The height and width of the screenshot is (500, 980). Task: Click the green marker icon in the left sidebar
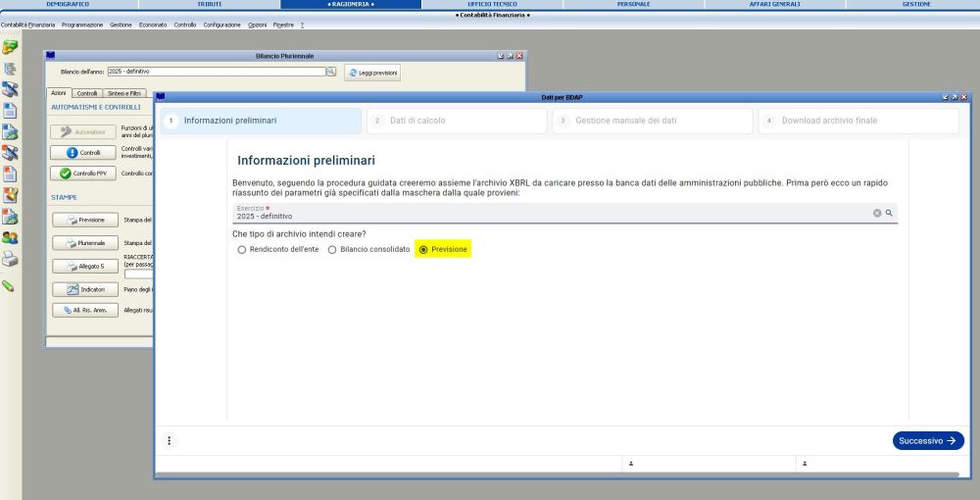pos(8,285)
